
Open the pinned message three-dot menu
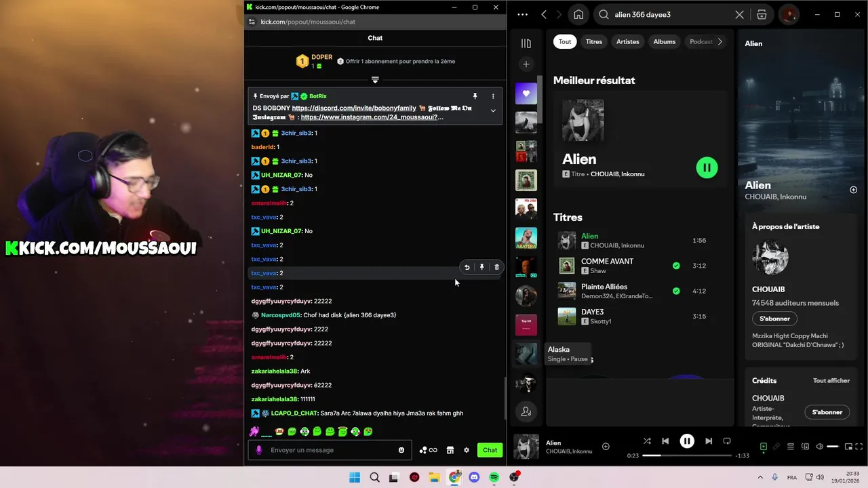493,96
